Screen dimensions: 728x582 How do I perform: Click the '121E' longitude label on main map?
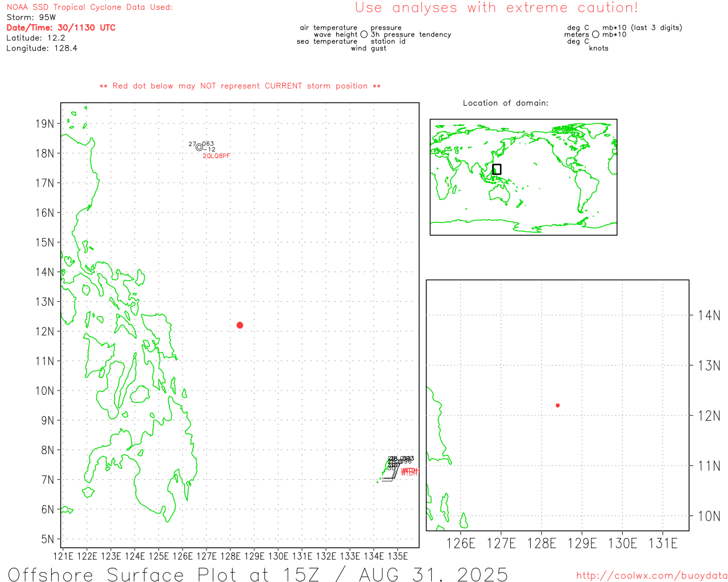click(x=63, y=556)
